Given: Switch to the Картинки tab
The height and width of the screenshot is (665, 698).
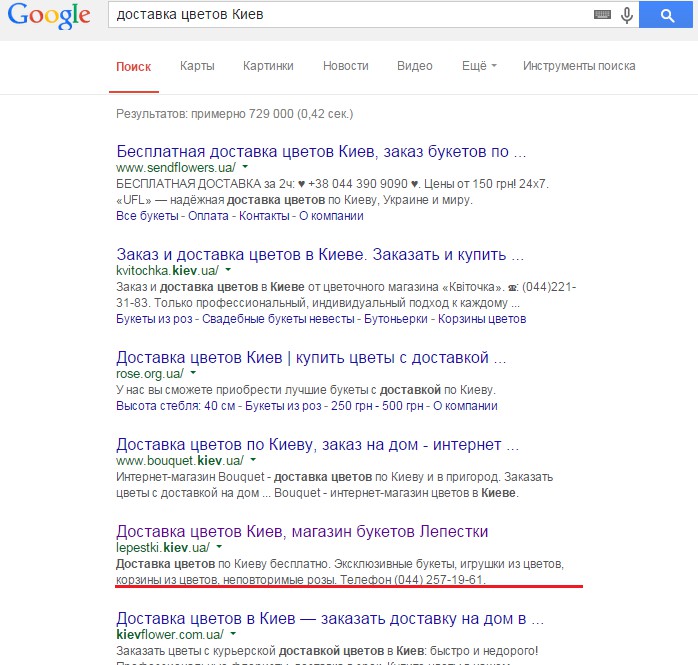Looking at the screenshot, I should pos(268,66).
